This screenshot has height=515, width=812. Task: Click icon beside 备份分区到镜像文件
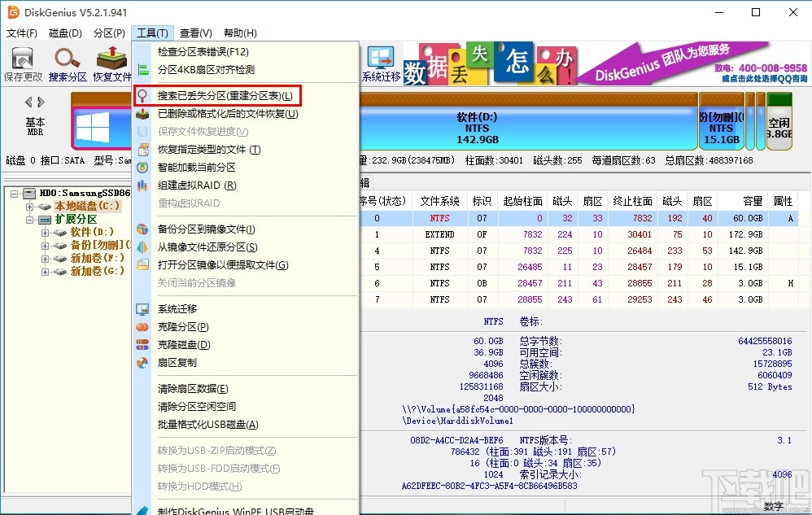coord(143,229)
